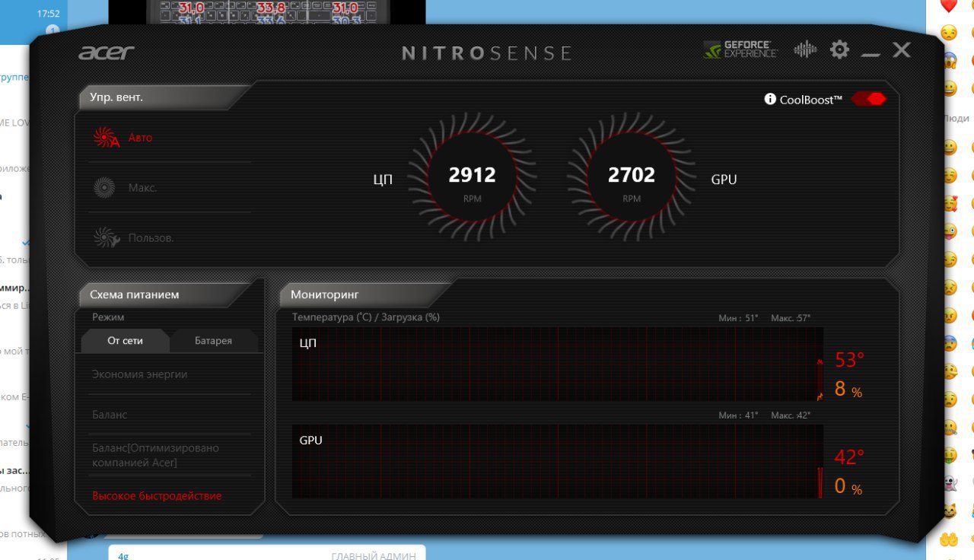Click the GPU label beside the right fan
Viewport: 974px width, 560px height.
(x=724, y=180)
